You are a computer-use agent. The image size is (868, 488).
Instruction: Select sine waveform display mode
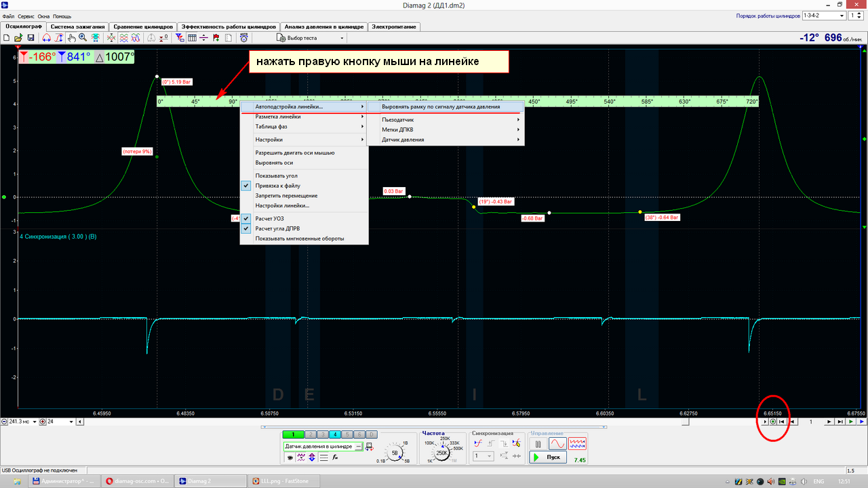pos(557,443)
